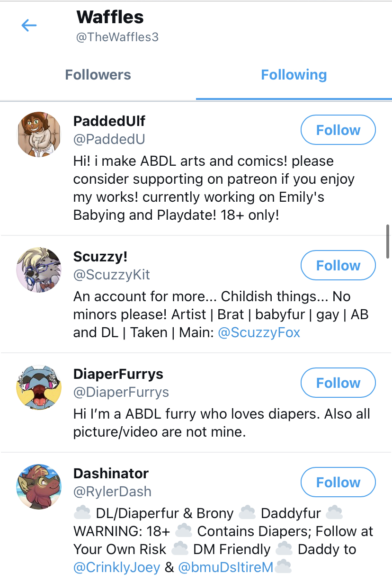Open Scuzzy!'s avatar image
Image resolution: width=392 pixels, height=582 pixels.
pos(39,270)
